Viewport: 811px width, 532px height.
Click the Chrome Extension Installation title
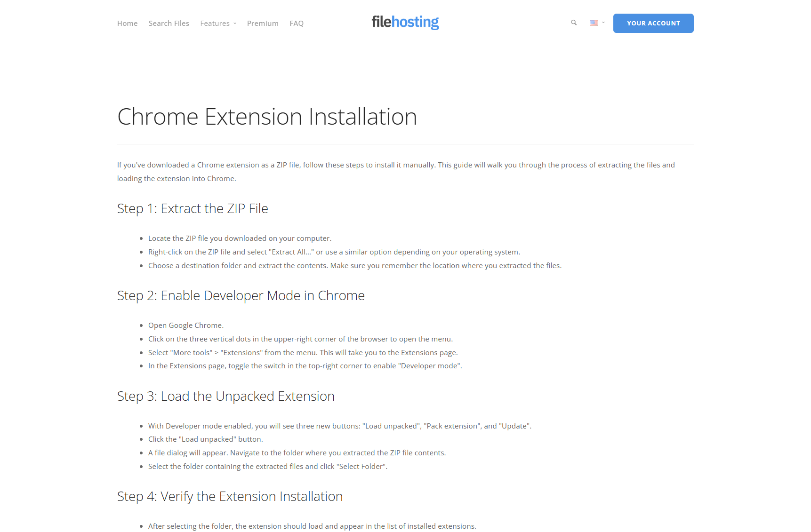267,117
